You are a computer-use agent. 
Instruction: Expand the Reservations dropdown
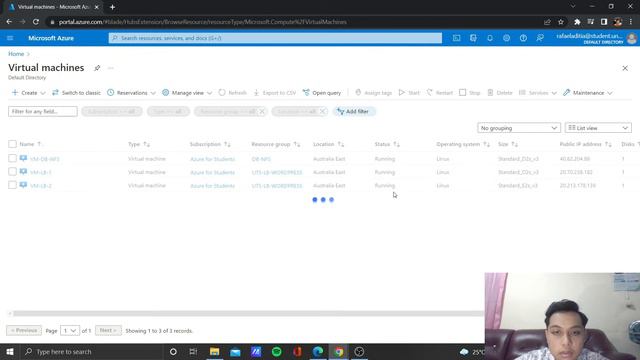(x=131, y=93)
